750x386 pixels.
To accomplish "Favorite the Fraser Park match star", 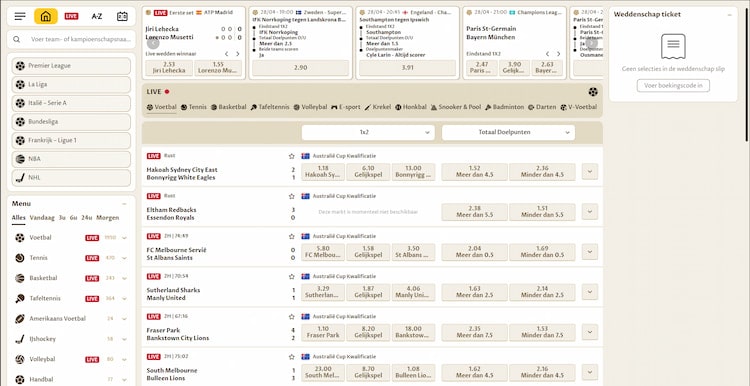I will pos(291,317).
